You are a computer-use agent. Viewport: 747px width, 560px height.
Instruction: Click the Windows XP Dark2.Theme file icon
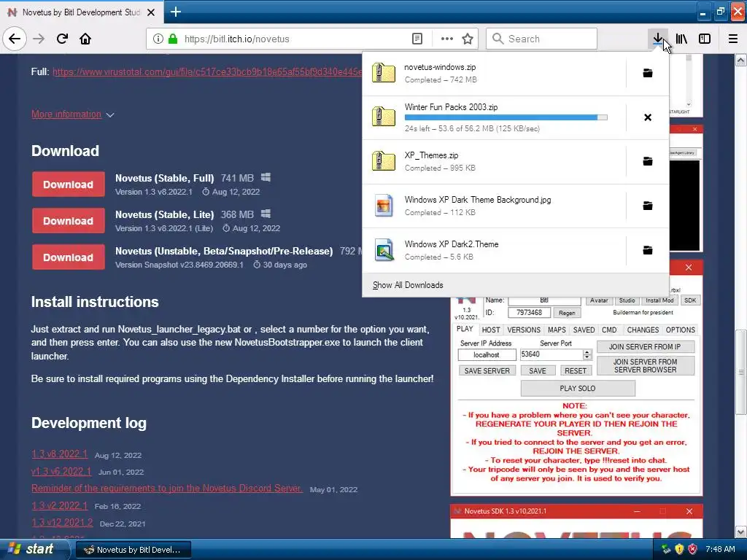click(x=384, y=250)
